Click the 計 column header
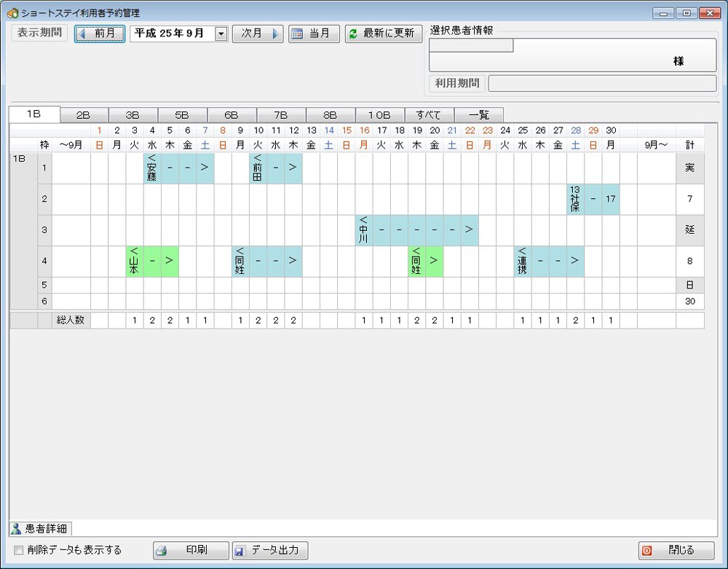The image size is (728, 569). coord(690,145)
